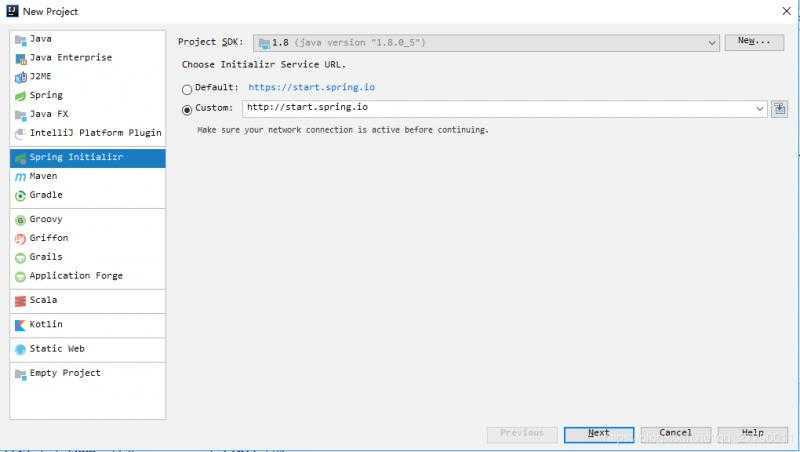Image resolution: width=800 pixels, height=452 pixels.
Task: Open the https://start.spring.io default link
Action: coord(311,88)
